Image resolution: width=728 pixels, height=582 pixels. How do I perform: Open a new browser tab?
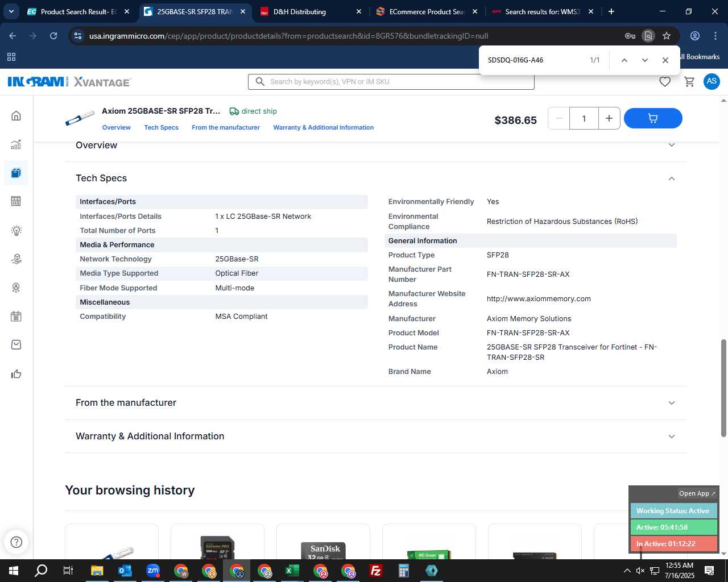[x=611, y=11]
